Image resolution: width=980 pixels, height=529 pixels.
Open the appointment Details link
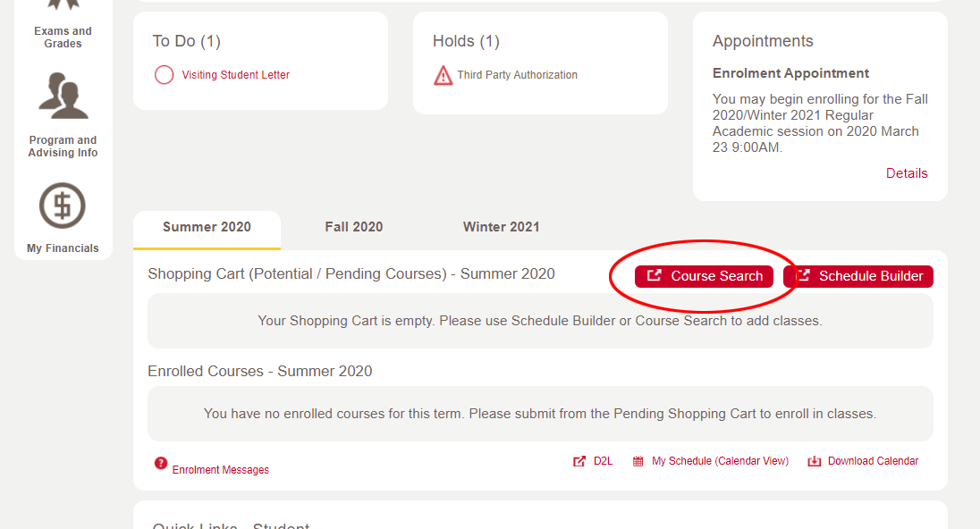(907, 173)
